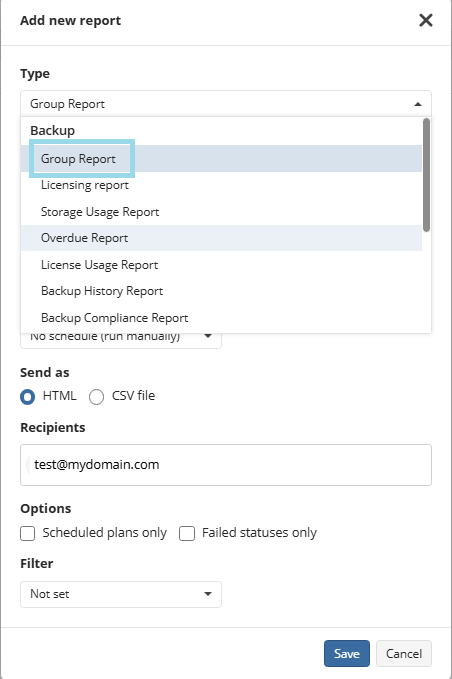Click the dropdown list scrollbar
Screen dimensions: 452x679
[426, 175]
